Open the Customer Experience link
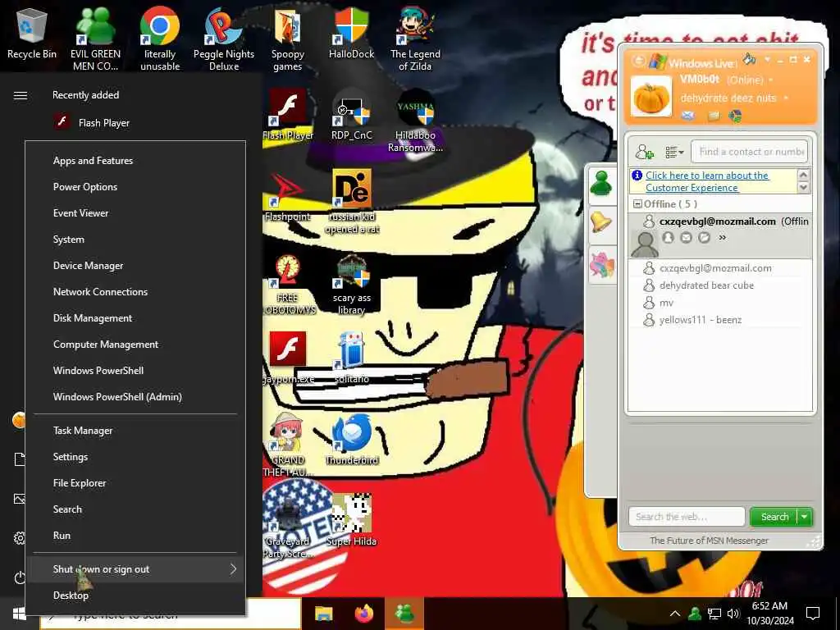The height and width of the screenshot is (630, 840). [x=706, y=181]
